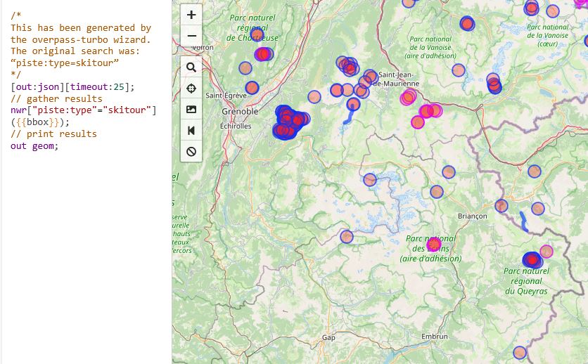
Task: Click the ski tour marker south of Embrun
Action: 520,353
